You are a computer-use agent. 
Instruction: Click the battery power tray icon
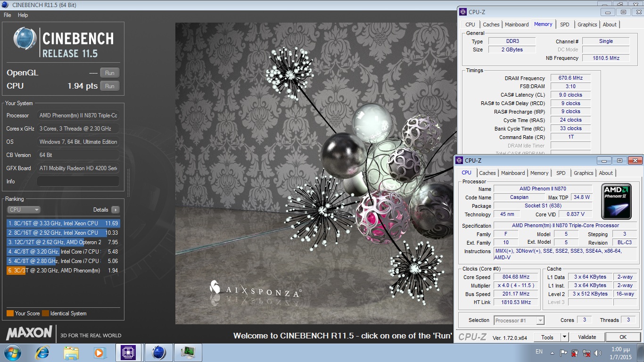pos(575,353)
